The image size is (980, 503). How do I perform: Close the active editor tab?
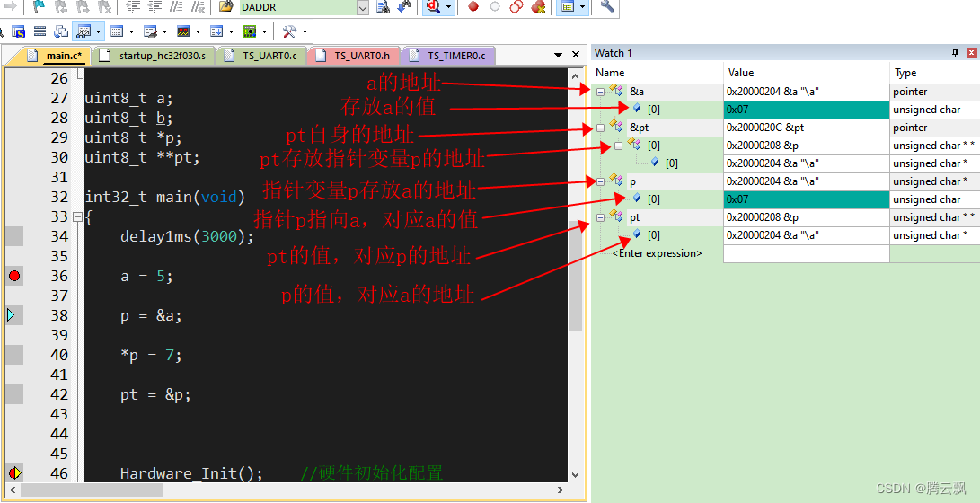click(x=576, y=55)
